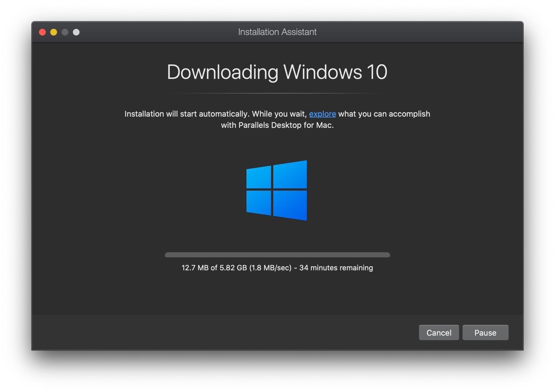555x392 pixels.
Task: Click the download status text showing 34 minutes remaining
Action: click(277, 268)
